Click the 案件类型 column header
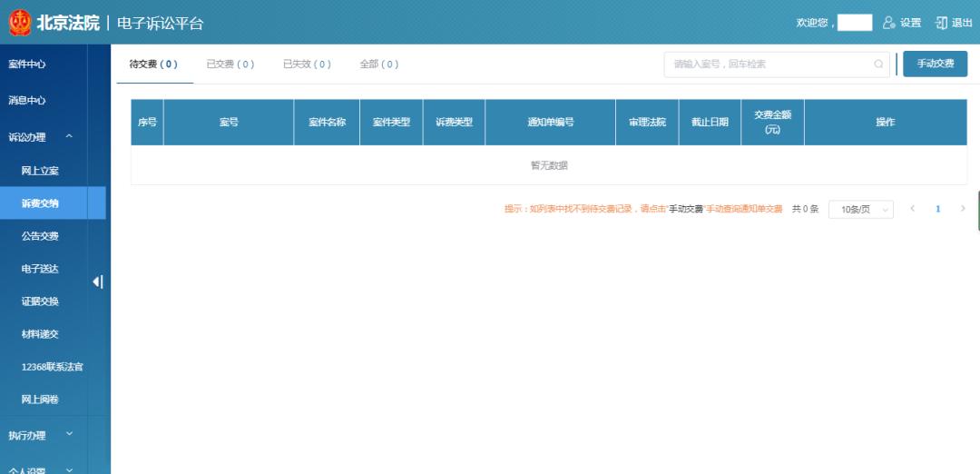 (x=391, y=123)
